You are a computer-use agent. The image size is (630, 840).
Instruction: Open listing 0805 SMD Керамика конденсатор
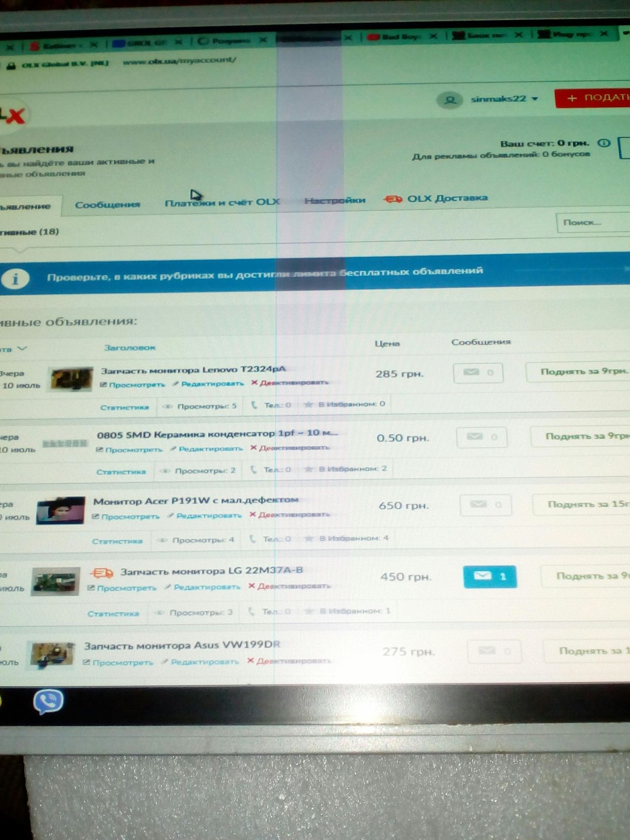(217, 433)
